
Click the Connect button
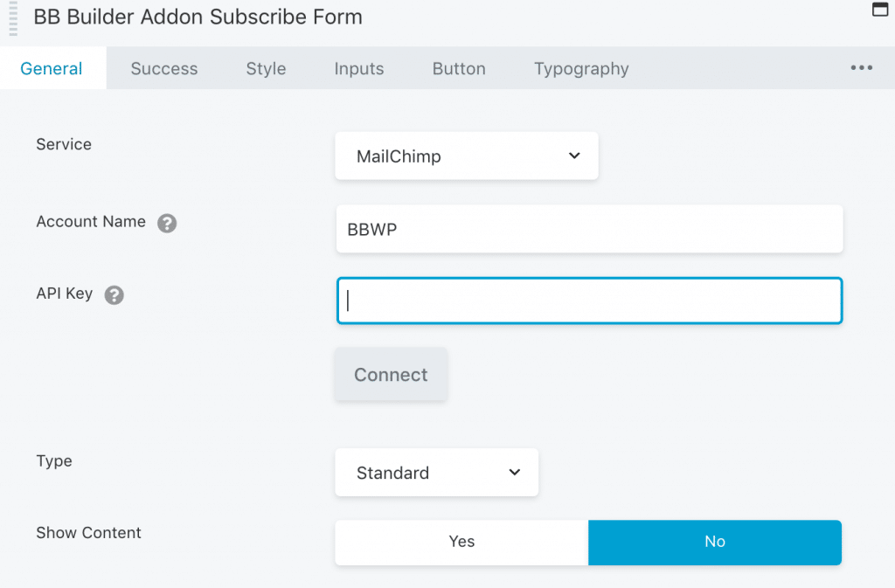click(391, 375)
